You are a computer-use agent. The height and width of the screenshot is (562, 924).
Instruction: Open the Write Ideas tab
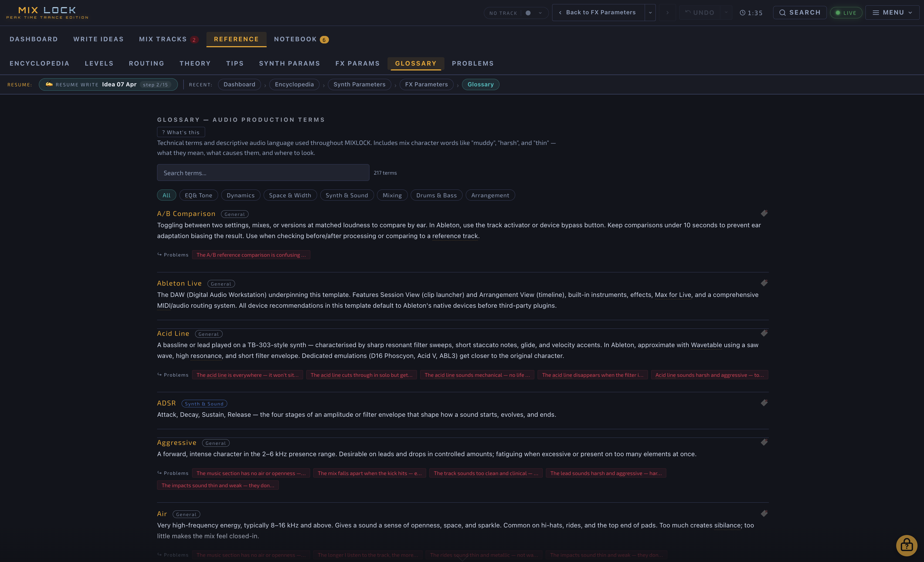(98, 39)
